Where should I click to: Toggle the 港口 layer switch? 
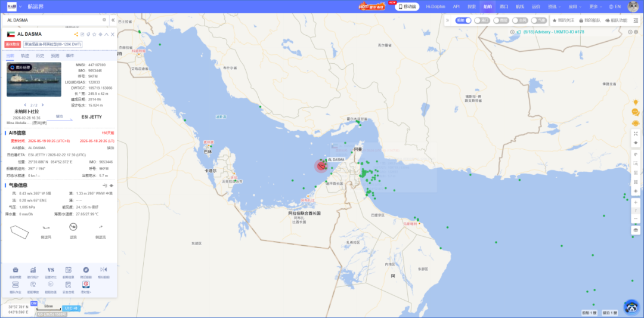click(x=482, y=20)
